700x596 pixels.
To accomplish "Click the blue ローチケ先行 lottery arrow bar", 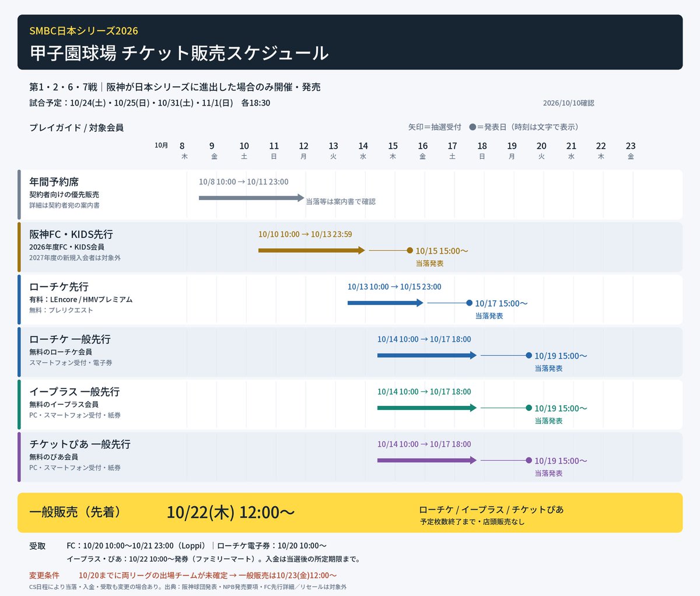I will click(x=386, y=303).
